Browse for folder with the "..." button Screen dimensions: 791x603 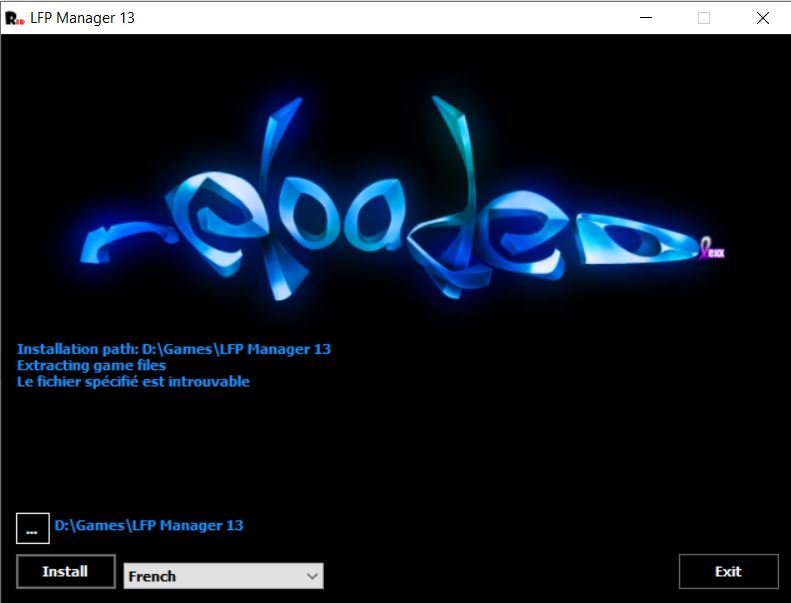[x=33, y=528]
